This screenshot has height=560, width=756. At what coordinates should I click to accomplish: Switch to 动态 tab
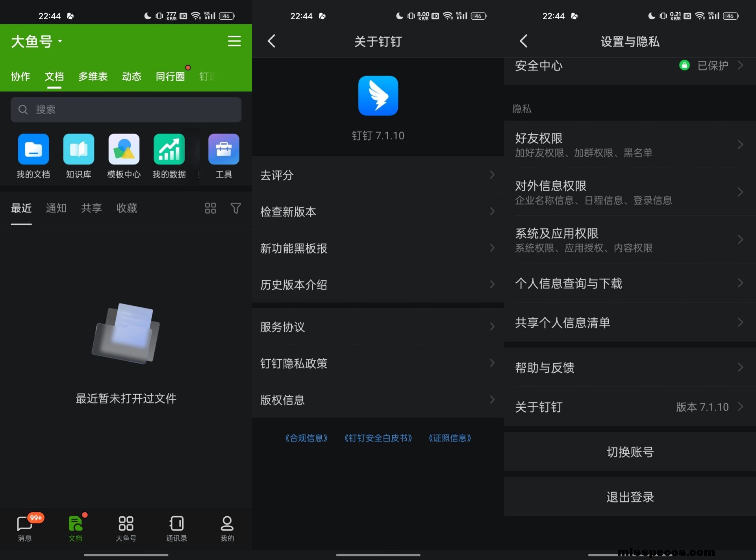(x=132, y=76)
